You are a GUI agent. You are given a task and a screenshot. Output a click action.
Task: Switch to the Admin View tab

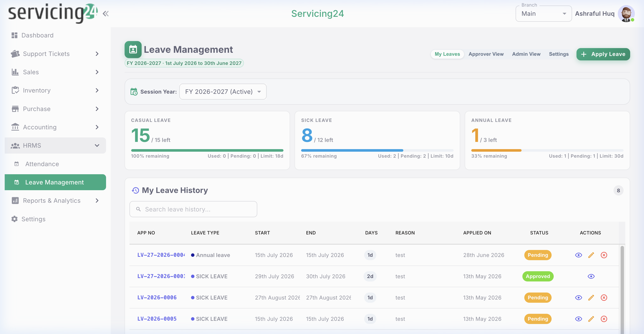point(526,54)
